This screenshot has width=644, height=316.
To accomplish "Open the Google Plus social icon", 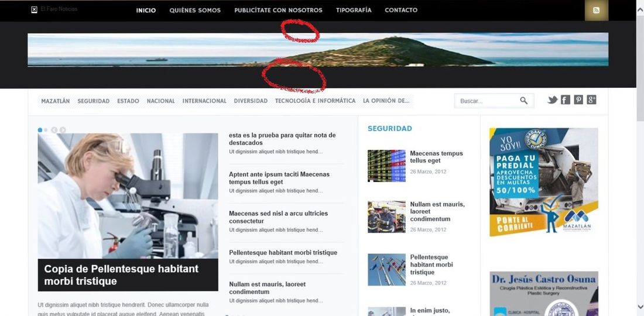I will pos(591,99).
